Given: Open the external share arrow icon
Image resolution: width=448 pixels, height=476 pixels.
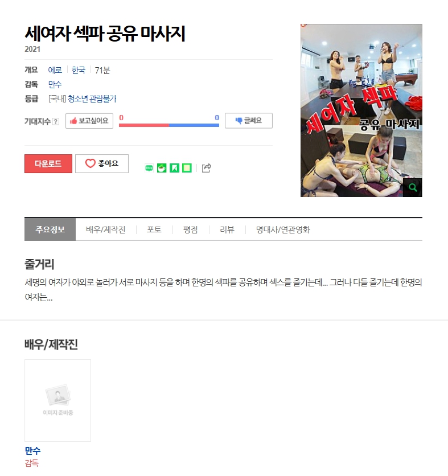Looking at the screenshot, I should [207, 168].
